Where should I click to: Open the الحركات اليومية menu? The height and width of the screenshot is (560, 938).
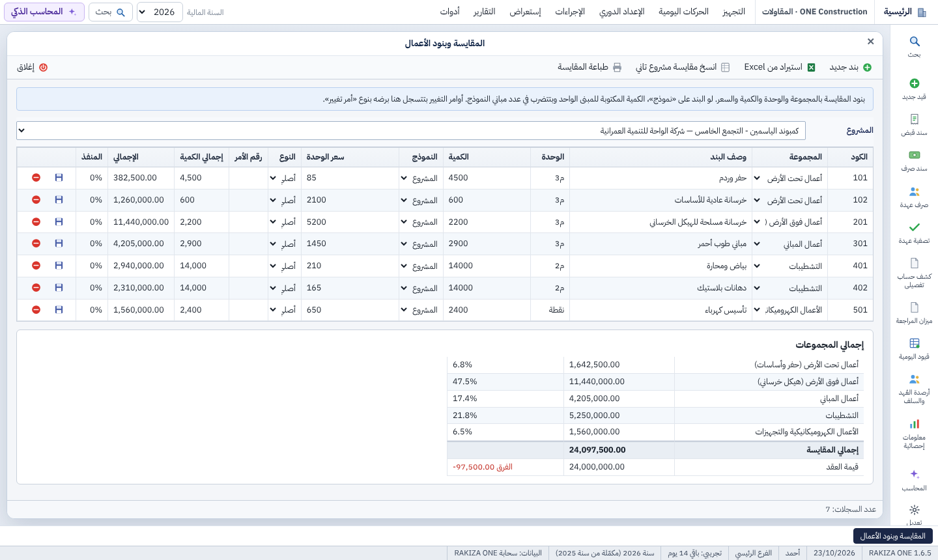pyautogui.click(x=683, y=12)
